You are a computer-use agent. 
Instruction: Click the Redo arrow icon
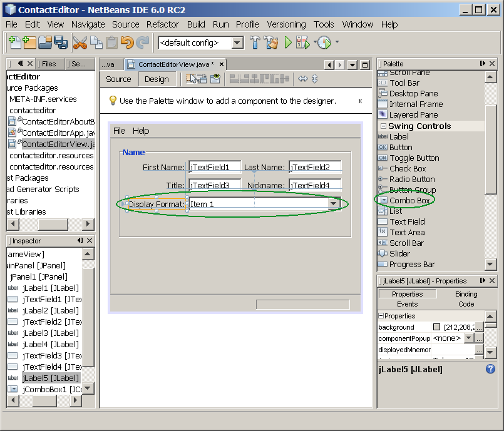coord(143,43)
